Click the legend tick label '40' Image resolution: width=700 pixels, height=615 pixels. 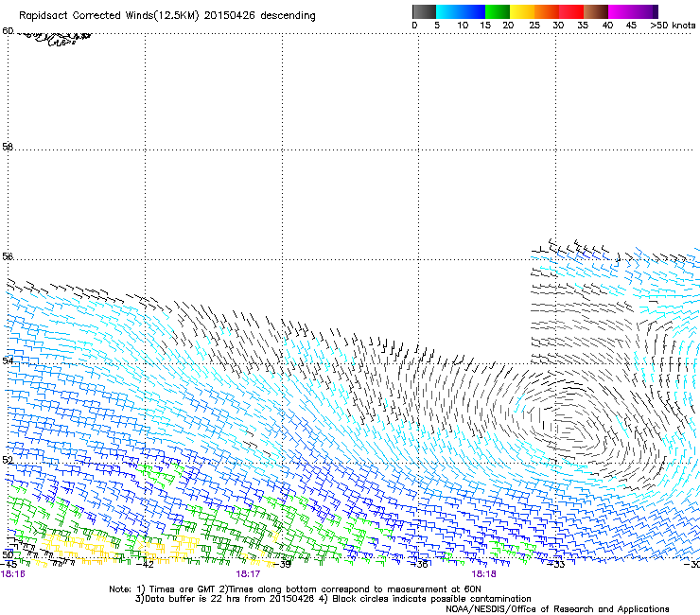(x=607, y=26)
